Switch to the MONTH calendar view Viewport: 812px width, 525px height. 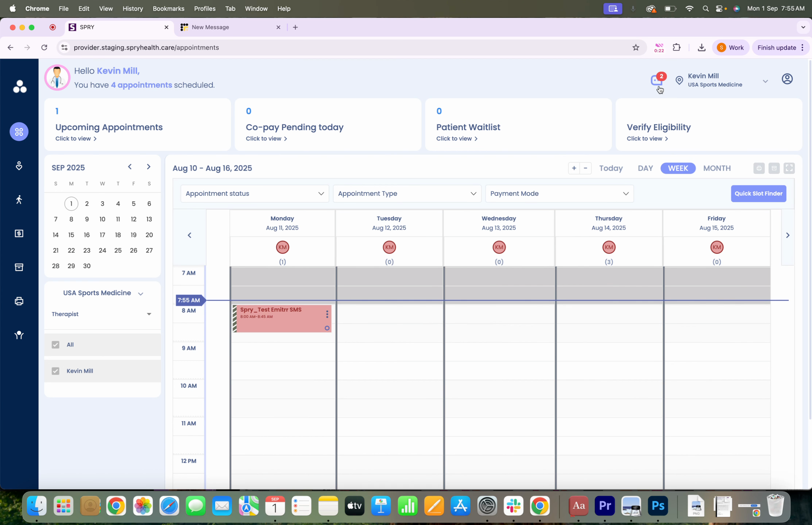click(x=716, y=168)
